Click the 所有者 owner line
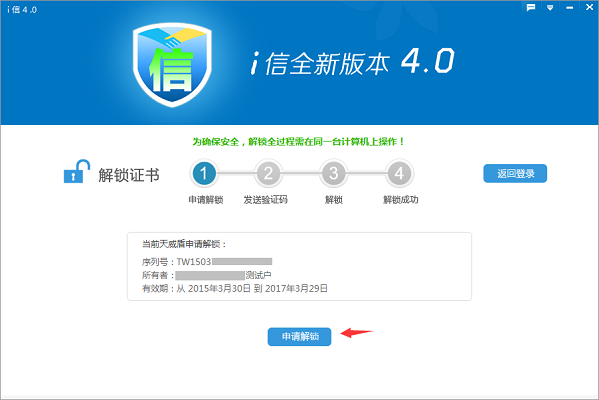599x400 pixels. pos(206,275)
